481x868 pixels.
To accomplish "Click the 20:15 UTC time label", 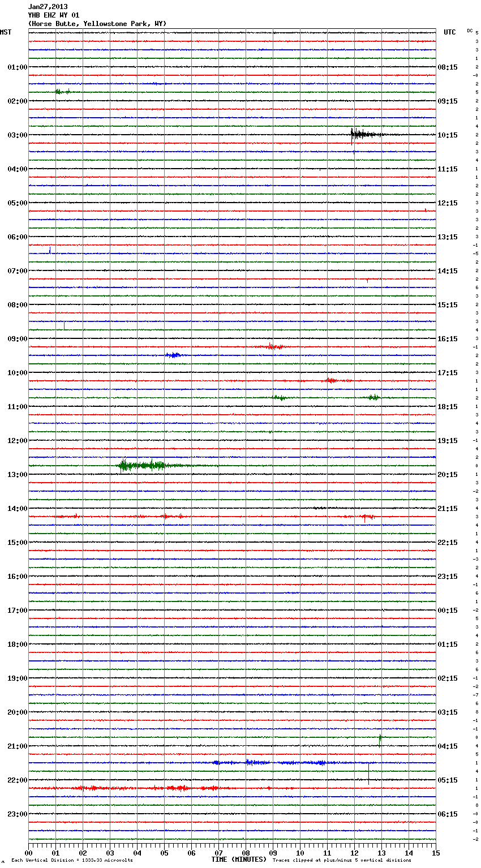I will [x=448, y=475].
